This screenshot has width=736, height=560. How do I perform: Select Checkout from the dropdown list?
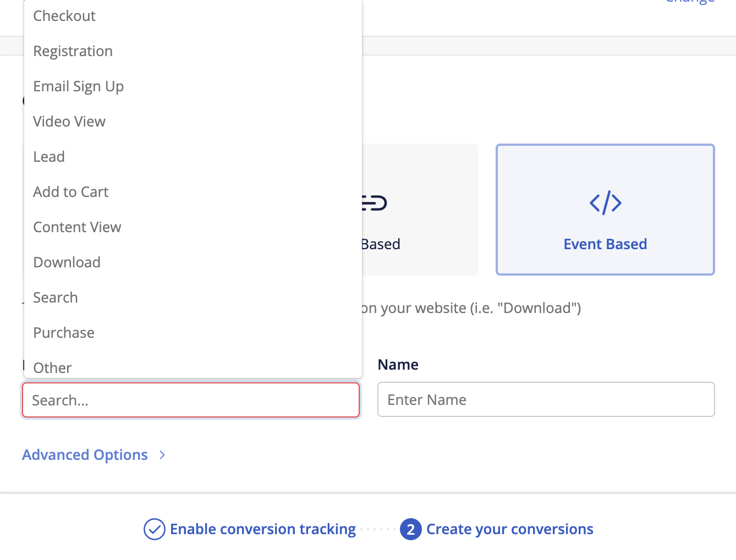click(x=64, y=16)
